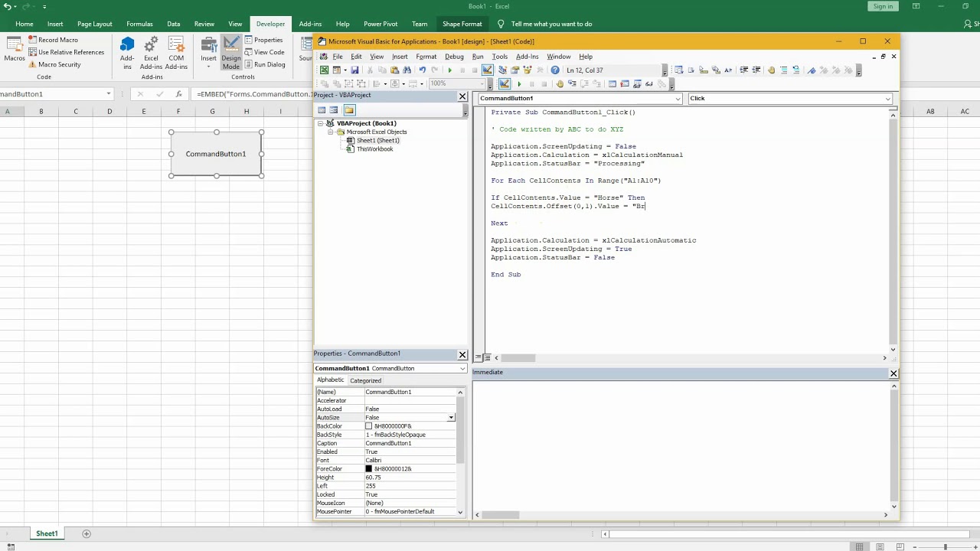
Task: Click the blue Help question mark icon
Action: [555, 70]
